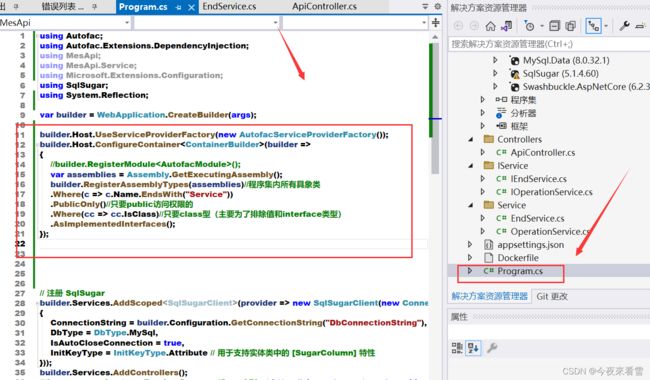This screenshot has height=380, width=650.
Task: Switch views with the Visual Studio solution icon
Action: click(x=506, y=27)
